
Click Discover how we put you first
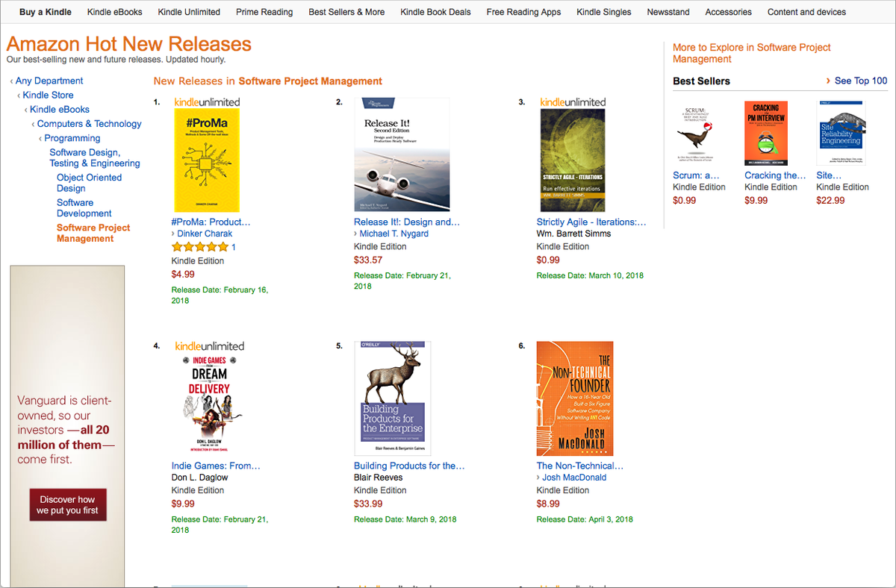pos(68,504)
